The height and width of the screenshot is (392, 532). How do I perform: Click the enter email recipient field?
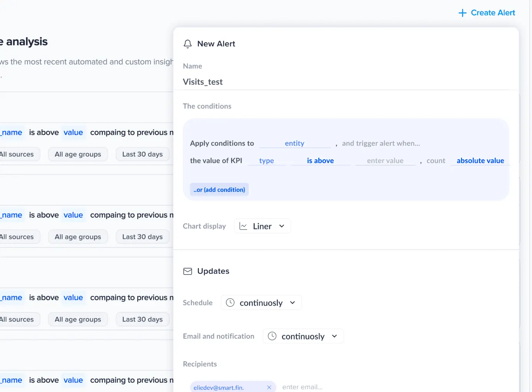click(x=302, y=387)
